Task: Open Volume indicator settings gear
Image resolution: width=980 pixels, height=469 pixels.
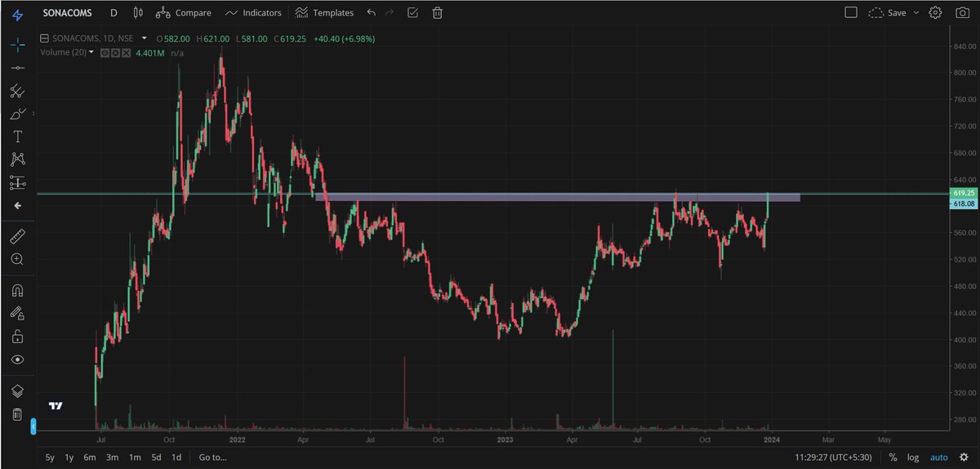Action: coord(115,52)
